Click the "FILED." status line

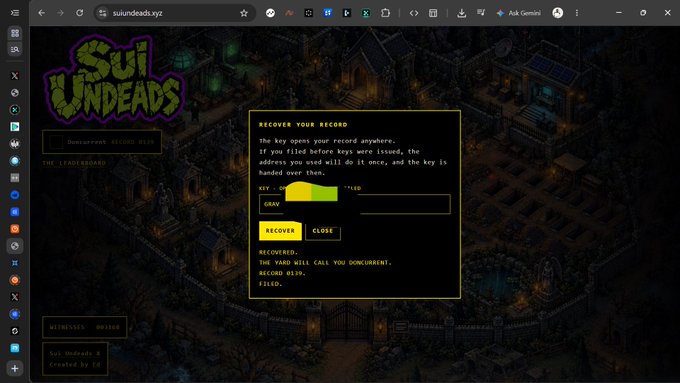pos(271,284)
